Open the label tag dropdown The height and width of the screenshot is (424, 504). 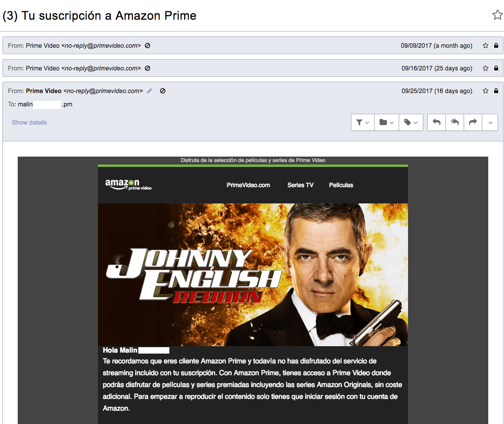click(410, 123)
